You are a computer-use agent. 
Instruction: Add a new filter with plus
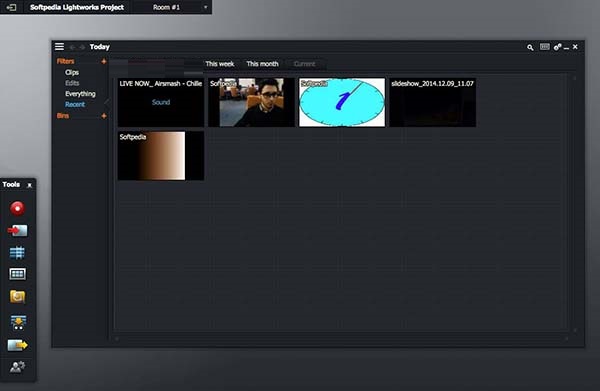104,61
